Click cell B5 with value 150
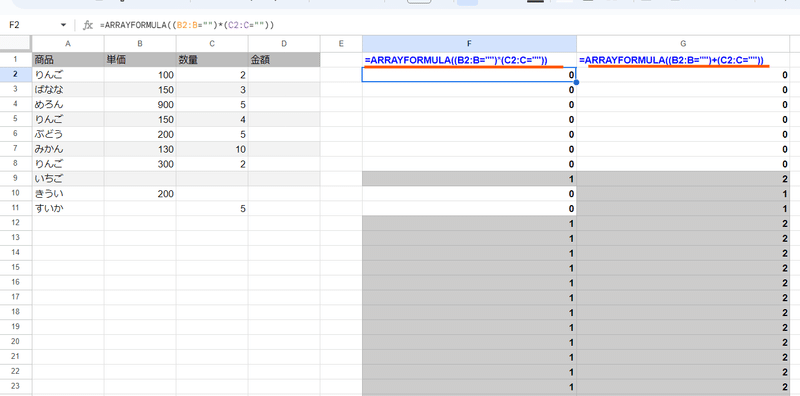The height and width of the screenshot is (396, 800). pyautogui.click(x=140, y=119)
